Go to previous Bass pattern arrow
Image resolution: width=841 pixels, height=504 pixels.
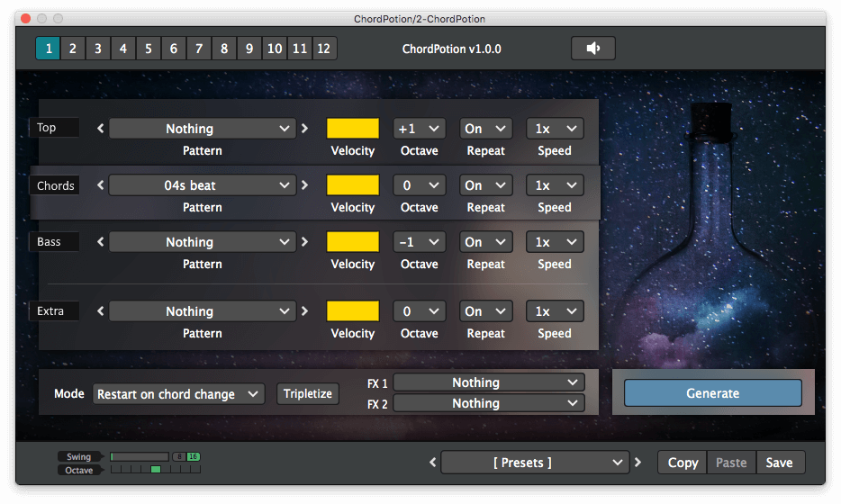(100, 242)
